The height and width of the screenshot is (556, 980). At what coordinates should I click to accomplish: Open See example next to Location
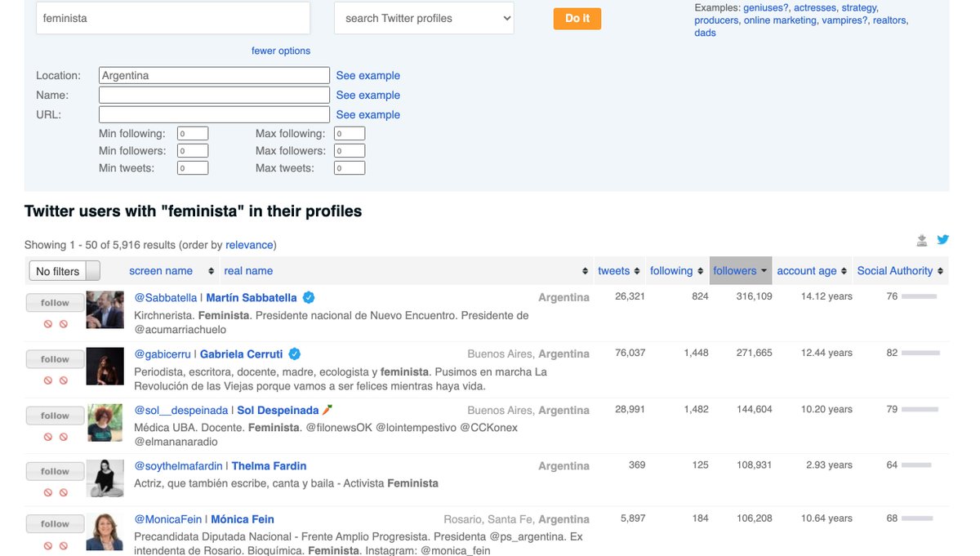tap(368, 75)
